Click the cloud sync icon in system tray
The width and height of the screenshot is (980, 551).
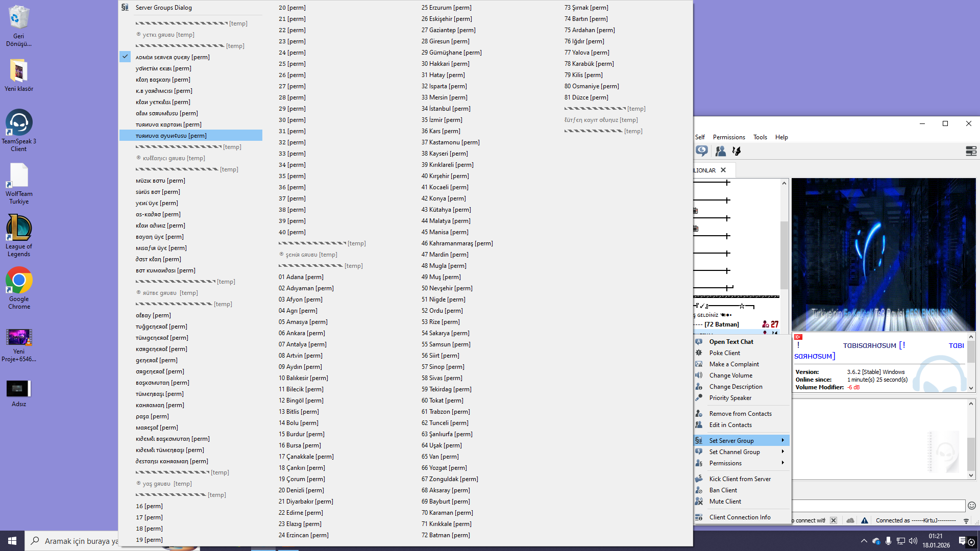[x=876, y=541]
